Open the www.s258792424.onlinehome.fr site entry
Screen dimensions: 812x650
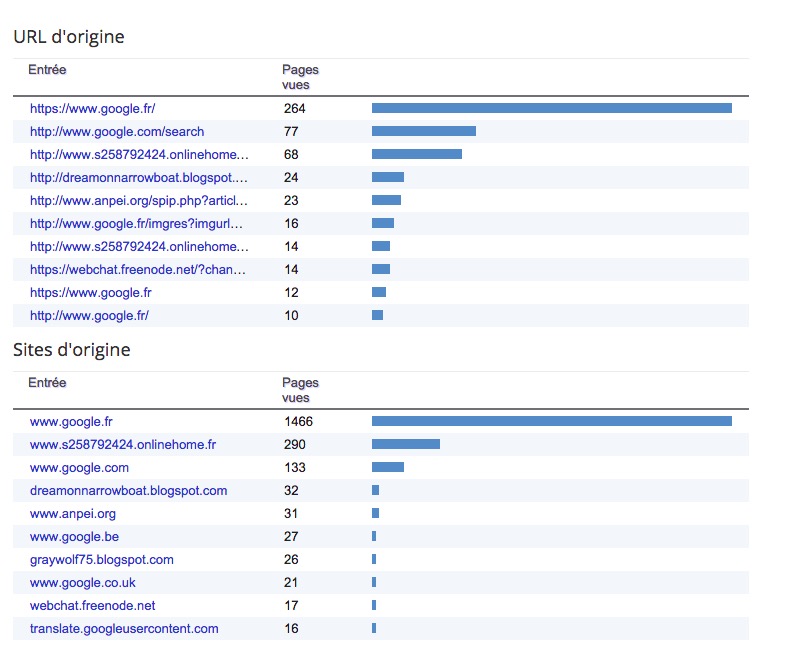tap(123, 444)
